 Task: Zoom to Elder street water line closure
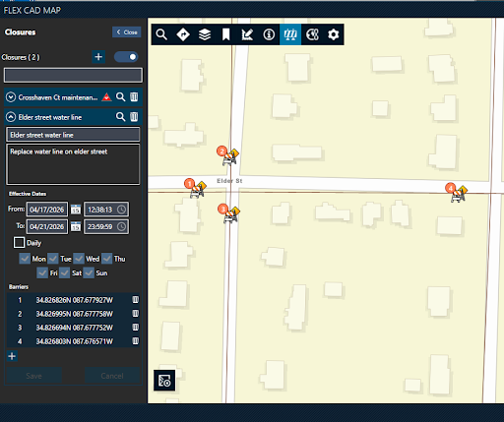(120, 117)
